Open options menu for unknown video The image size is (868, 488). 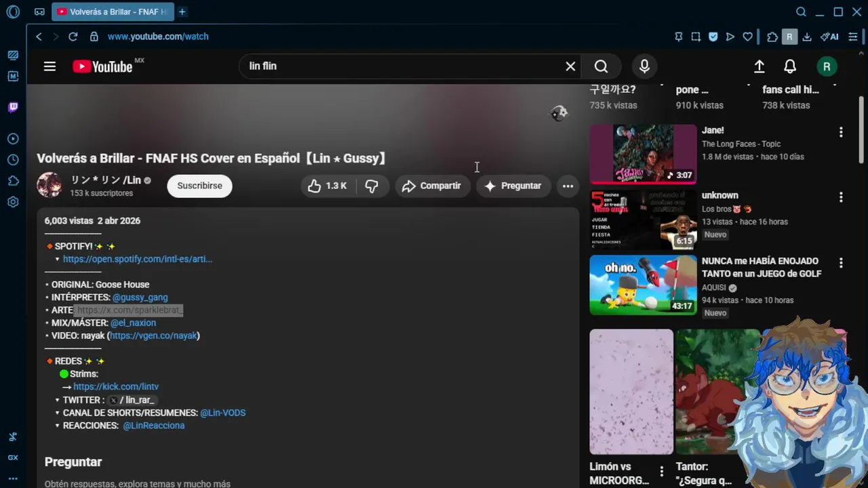(x=841, y=197)
